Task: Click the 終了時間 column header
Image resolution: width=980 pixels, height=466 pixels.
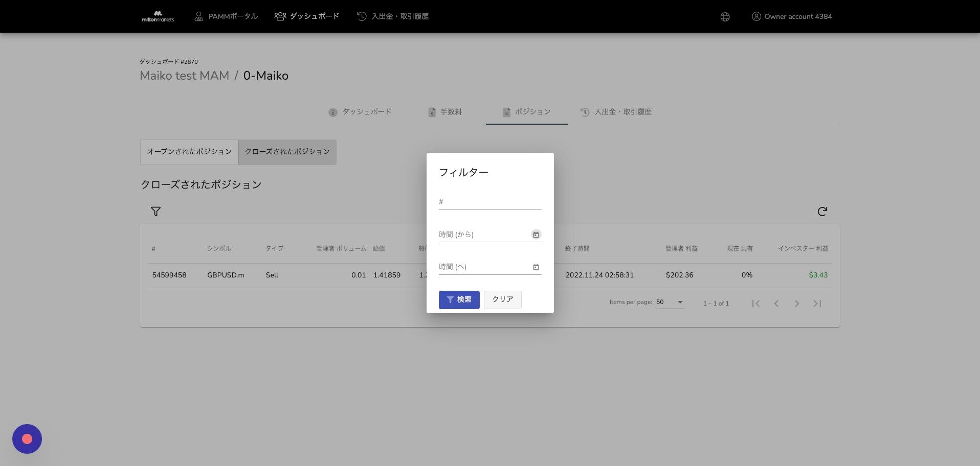Action: coord(577,248)
